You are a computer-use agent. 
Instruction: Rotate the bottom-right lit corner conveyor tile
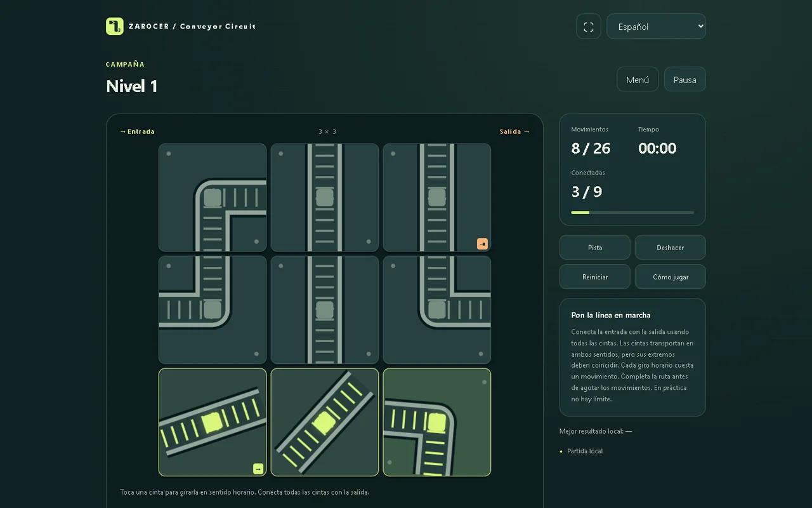coord(437,422)
